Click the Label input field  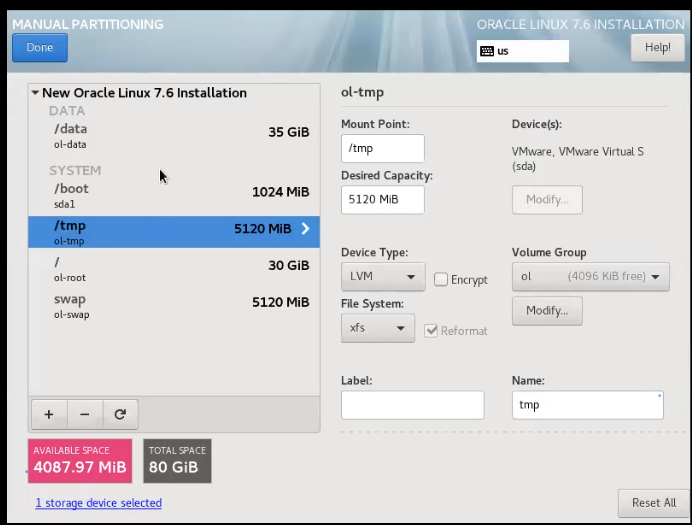(413, 405)
